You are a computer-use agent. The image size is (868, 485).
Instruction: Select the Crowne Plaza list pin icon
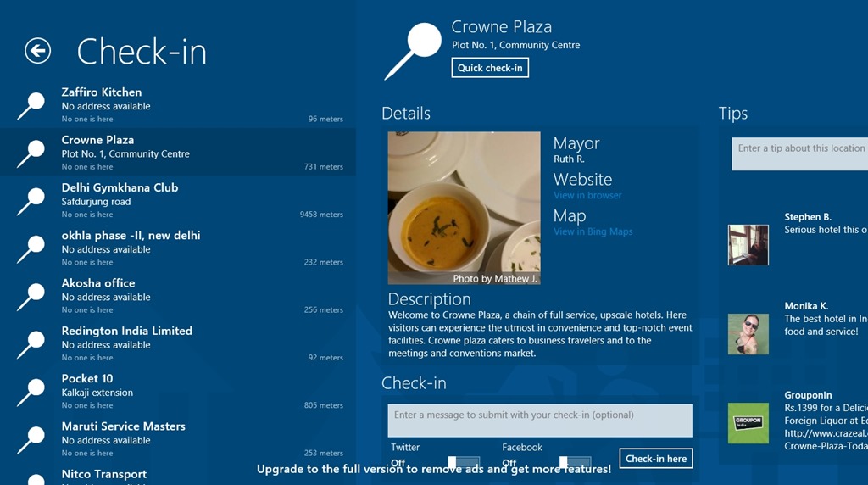click(x=31, y=154)
